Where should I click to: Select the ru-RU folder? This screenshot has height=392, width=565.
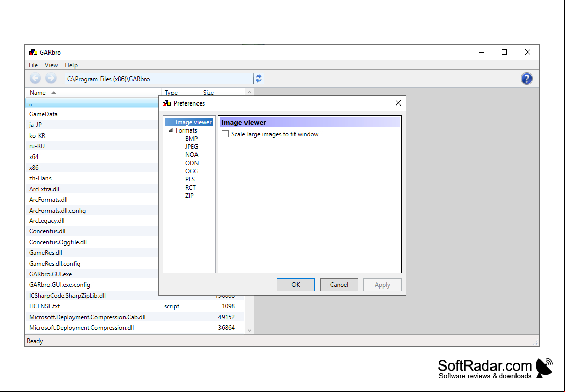tap(92, 146)
